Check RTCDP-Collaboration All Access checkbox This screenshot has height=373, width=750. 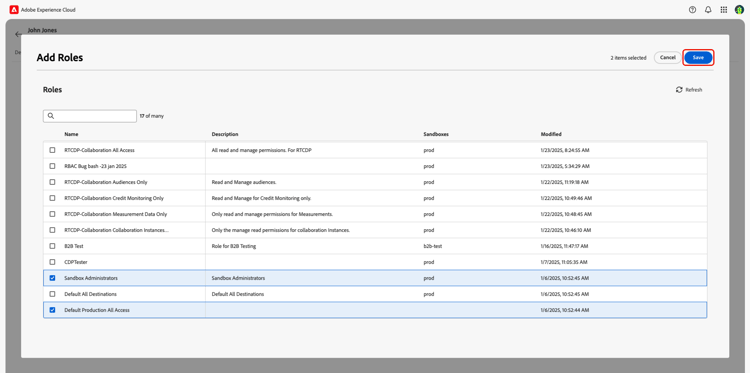tap(53, 150)
